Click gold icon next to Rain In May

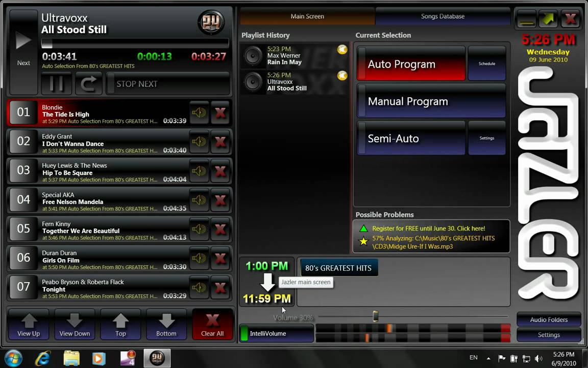(x=342, y=50)
